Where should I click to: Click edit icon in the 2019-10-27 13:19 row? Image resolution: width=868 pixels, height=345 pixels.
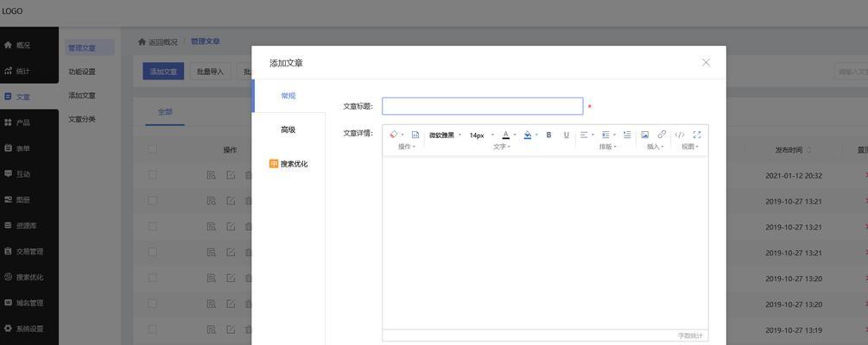[231, 329]
